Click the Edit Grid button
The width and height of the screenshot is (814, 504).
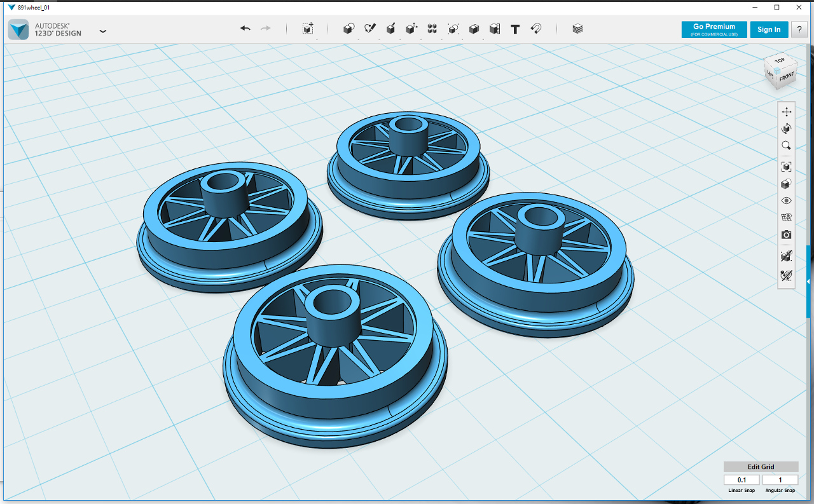761,467
